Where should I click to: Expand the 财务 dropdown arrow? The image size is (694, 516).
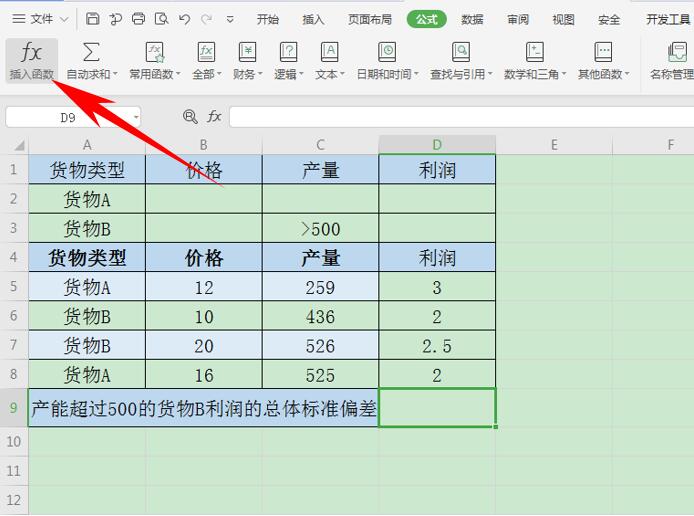260,74
